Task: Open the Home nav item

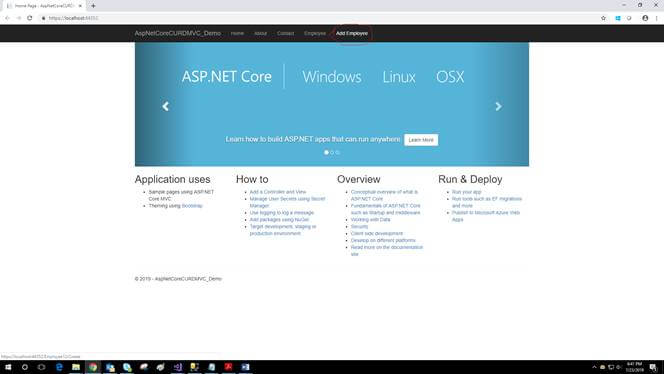Action: click(x=237, y=33)
